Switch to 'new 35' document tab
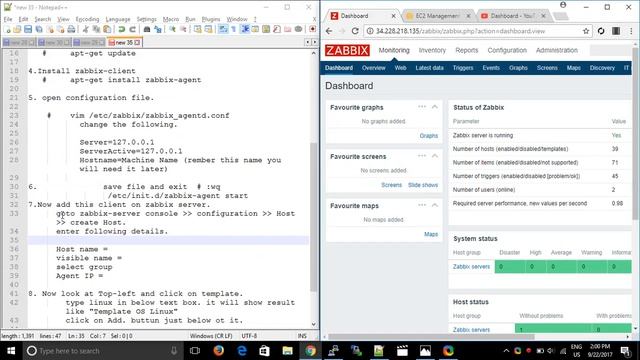640x360 pixels. pos(124,42)
